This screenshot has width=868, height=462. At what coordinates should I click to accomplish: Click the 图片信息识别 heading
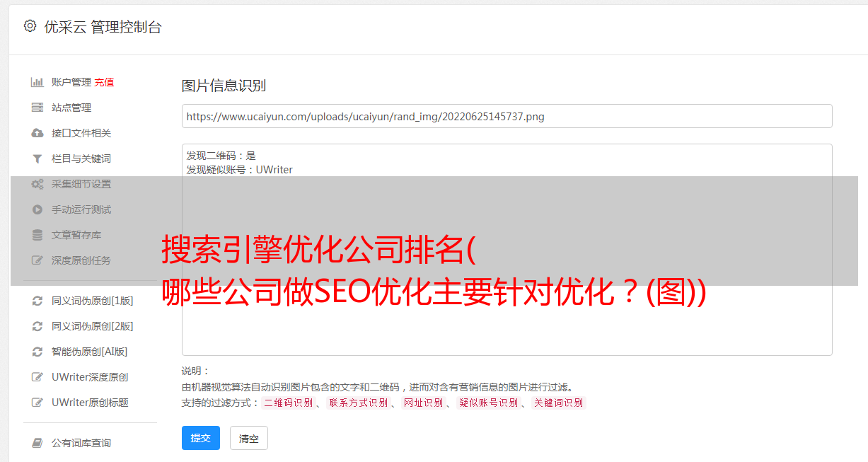click(x=224, y=86)
